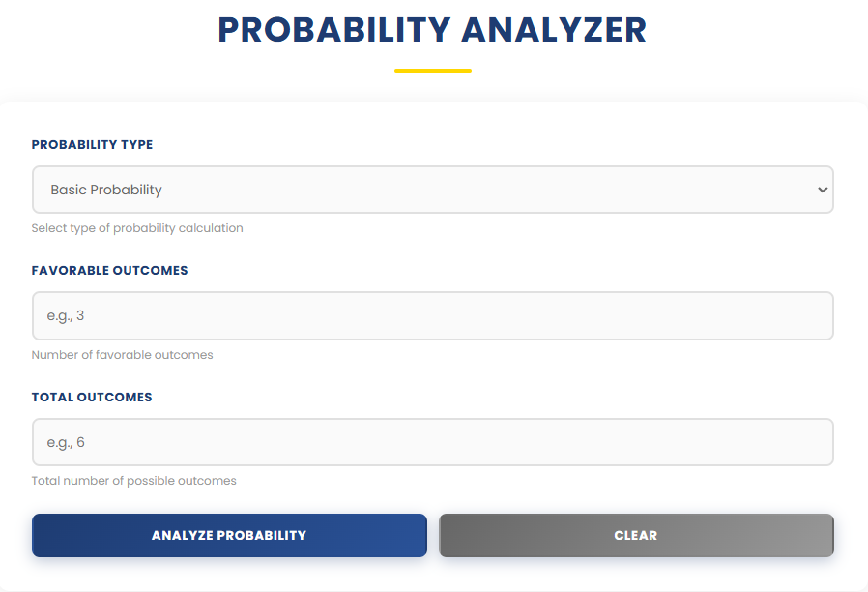Click the 'Number of favorable outcomes' hint text
Viewport: 868px width, 592px height.
click(122, 355)
